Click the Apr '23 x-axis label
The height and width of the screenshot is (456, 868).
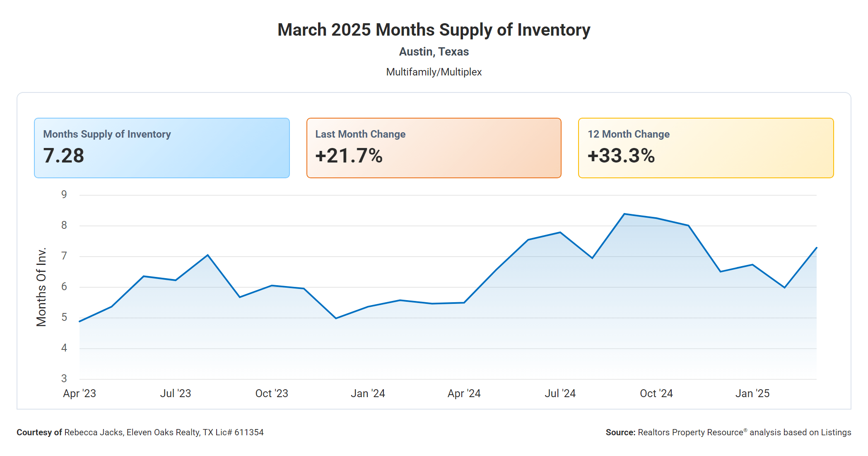point(80,393)
